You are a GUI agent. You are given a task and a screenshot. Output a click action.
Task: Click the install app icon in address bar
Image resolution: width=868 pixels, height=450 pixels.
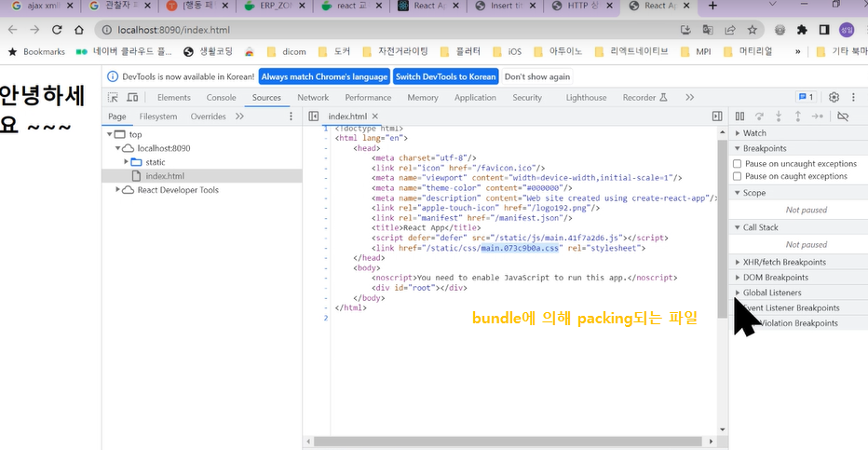685,30
